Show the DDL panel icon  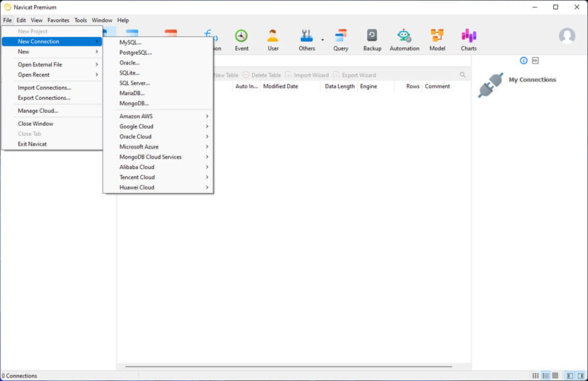(x=535, y=60)
